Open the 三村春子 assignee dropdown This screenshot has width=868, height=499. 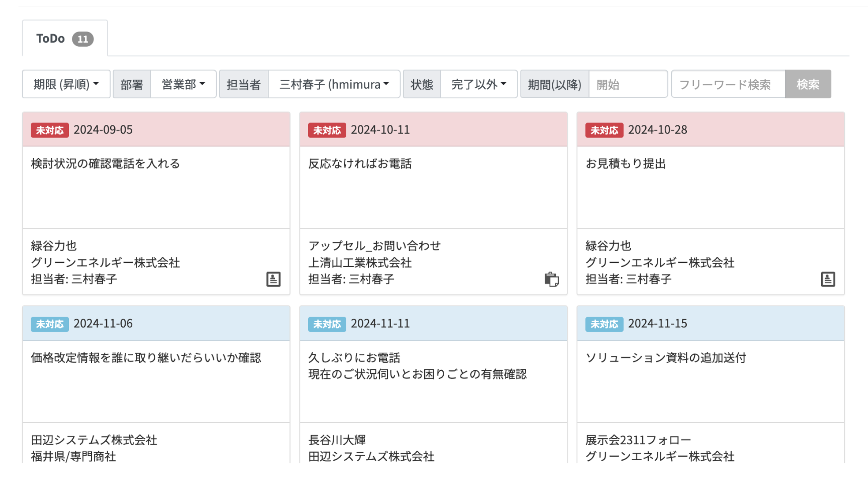tap(334, 84)
